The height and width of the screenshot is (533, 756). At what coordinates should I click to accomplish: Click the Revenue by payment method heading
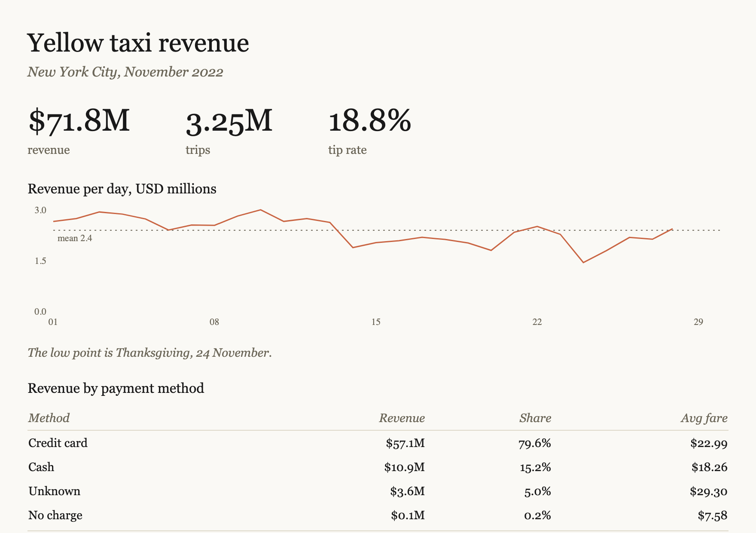pos(116,388)
